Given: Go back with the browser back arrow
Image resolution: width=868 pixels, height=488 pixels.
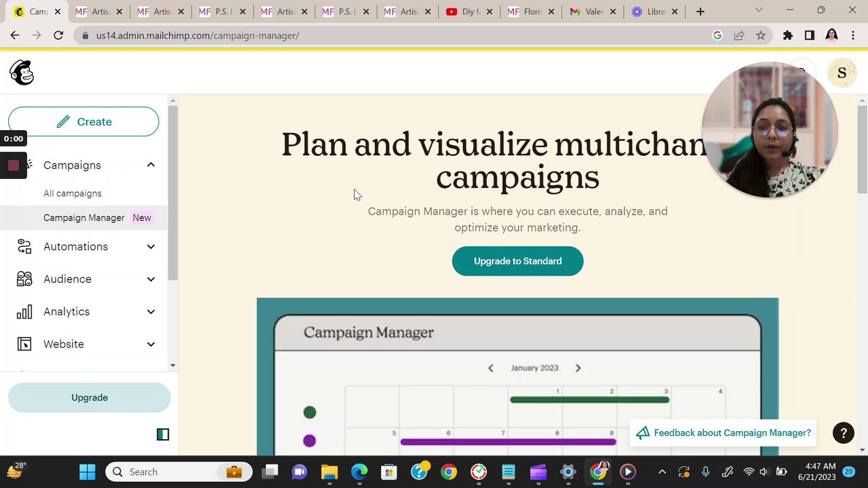Looking at the screenshot, I should tap(15, 35).
